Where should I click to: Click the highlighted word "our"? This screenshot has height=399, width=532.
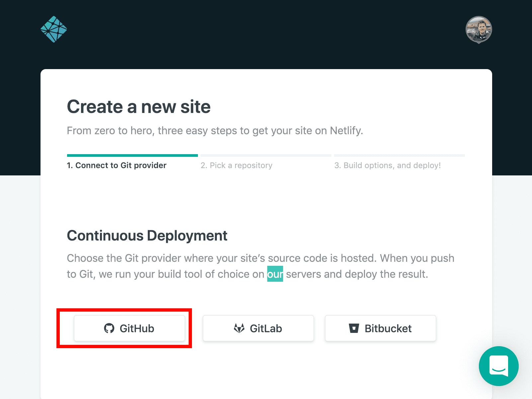click(x=275, y=274)
